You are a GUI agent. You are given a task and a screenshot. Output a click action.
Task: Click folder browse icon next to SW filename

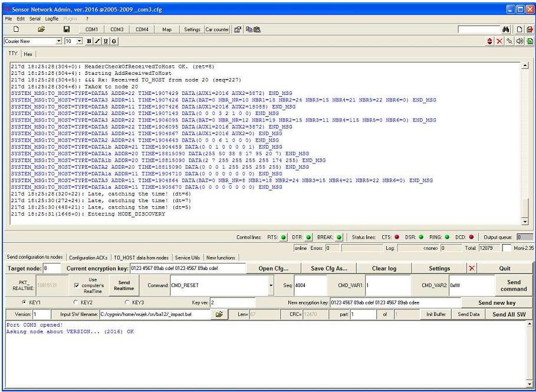(219, 314)
